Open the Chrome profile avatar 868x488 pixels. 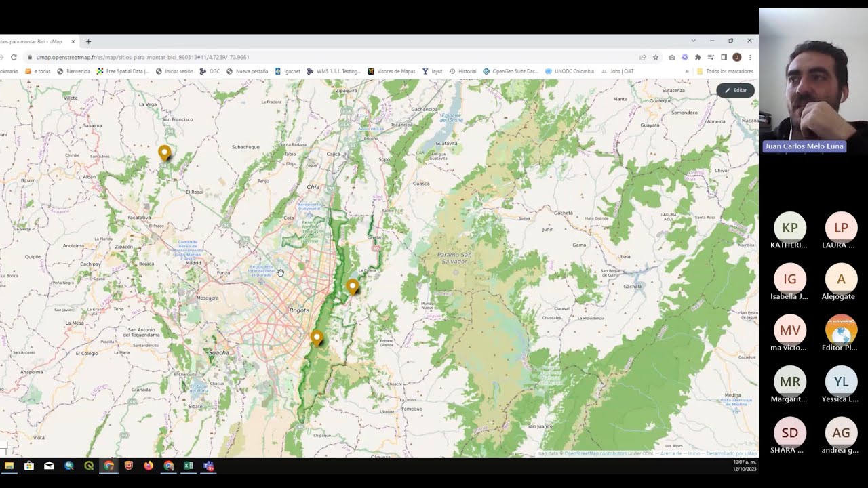pos(736,58)
